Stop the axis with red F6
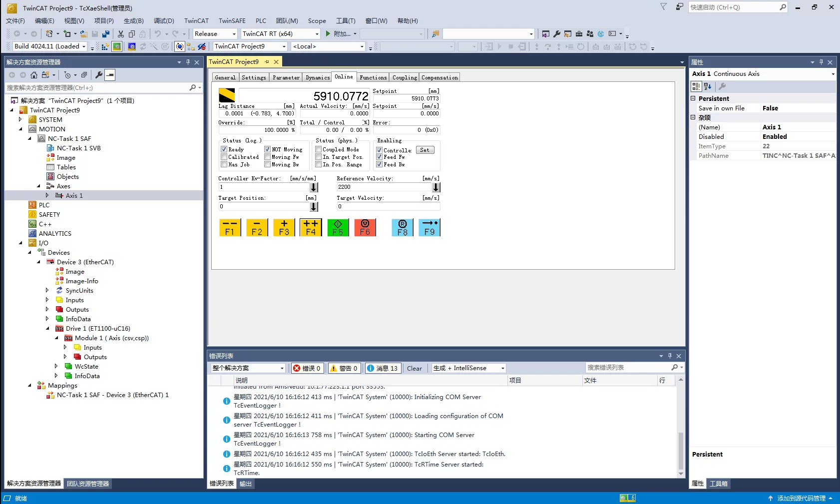Viewport: 840px width, 504px height. pyautogui.click(x=365, y=227)
